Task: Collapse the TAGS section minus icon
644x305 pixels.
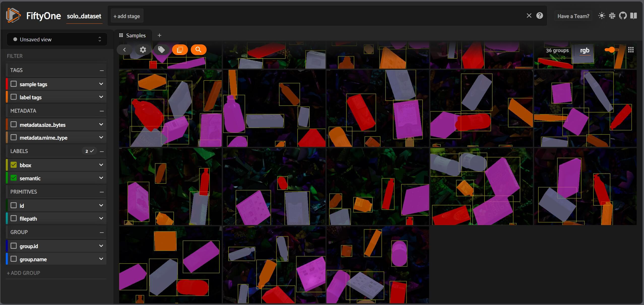Action: (x=102, y=70)
